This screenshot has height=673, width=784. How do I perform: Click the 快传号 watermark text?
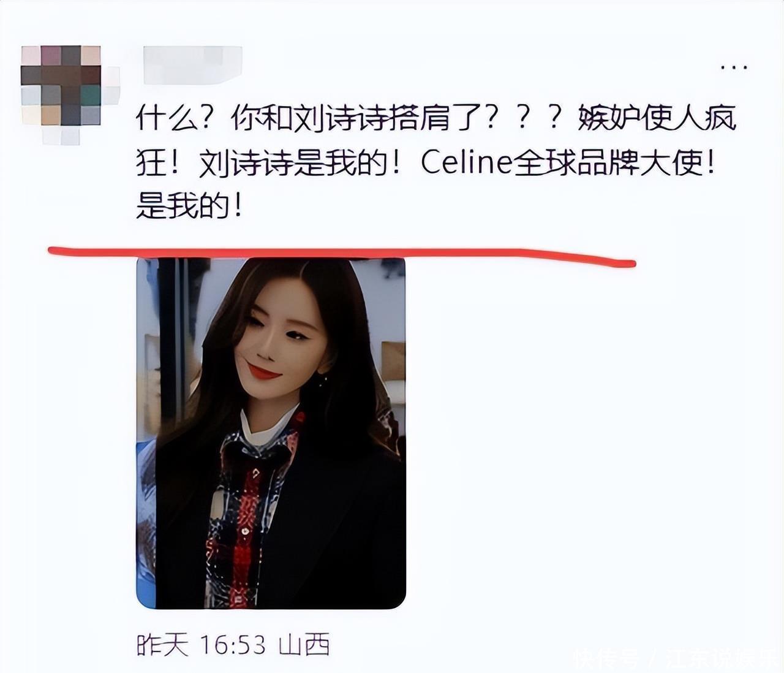pyautogui.click(x=606, y=658)
